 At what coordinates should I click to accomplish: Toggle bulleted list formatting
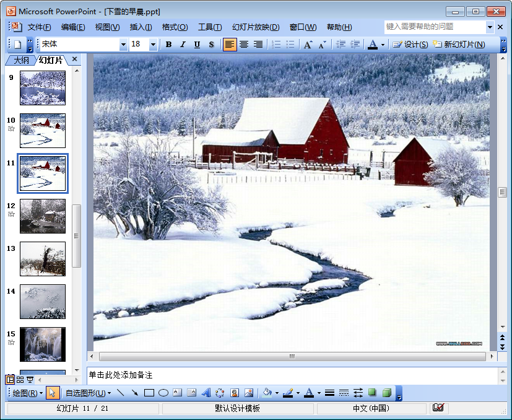[x=290, y=45]
